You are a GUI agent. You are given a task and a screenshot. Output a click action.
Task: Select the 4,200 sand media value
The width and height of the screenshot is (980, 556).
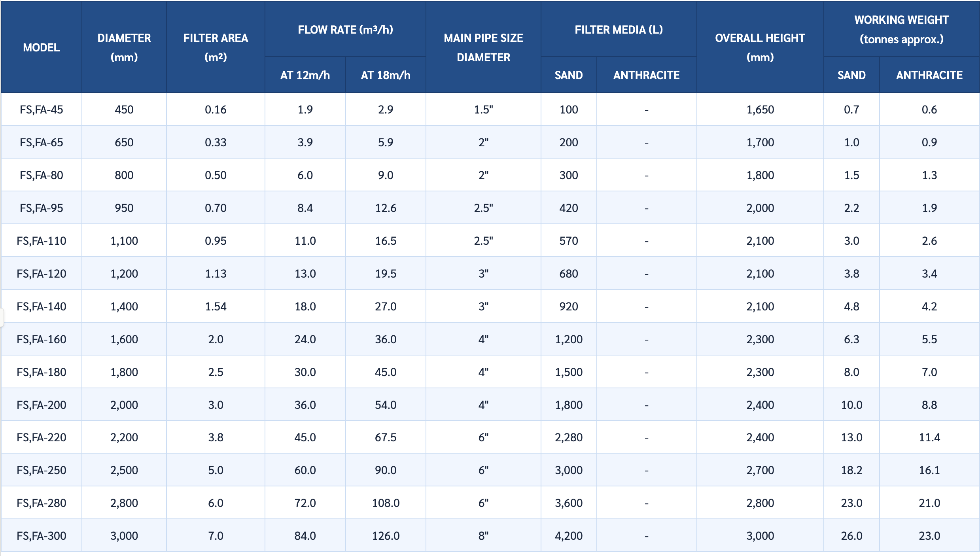click(x=569, y=536)
